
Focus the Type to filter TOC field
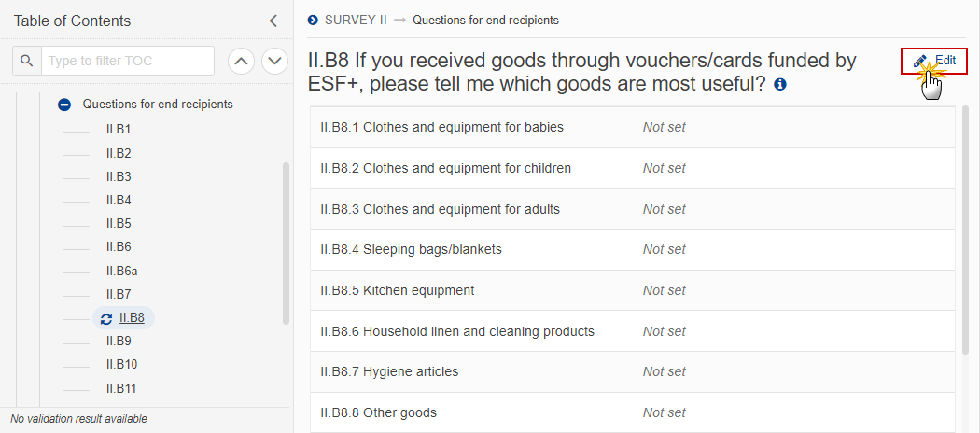pos(128,62)
